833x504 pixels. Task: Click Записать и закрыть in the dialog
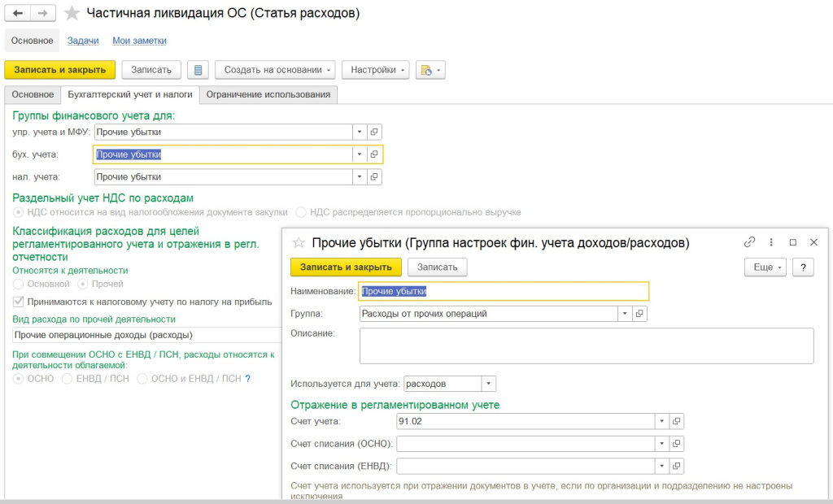(x=346, y=267)
